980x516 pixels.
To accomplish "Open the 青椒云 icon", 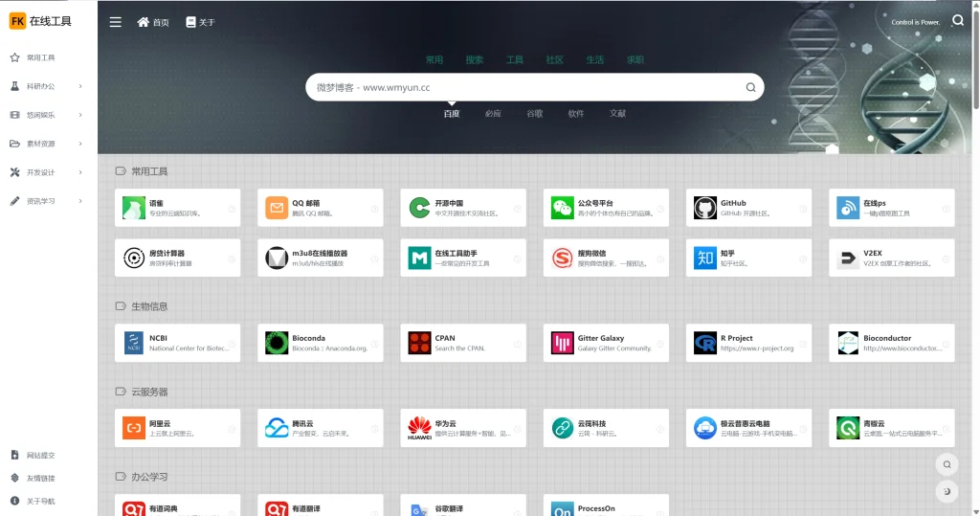I will (848, 428).
